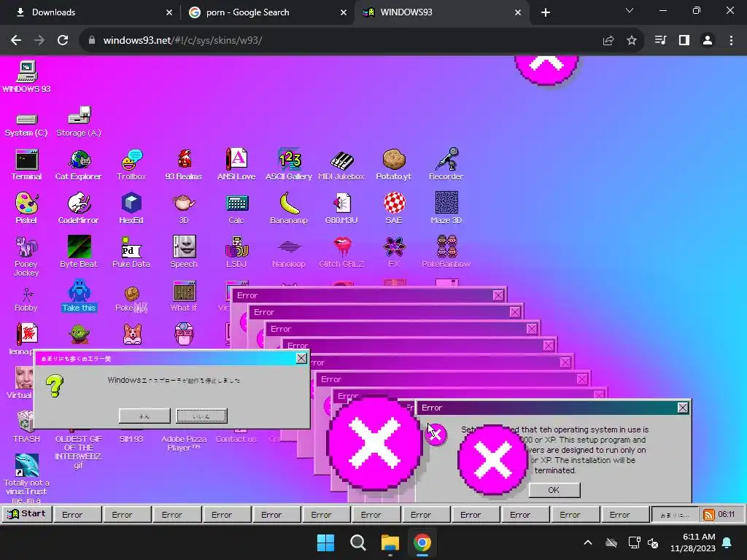Screen dimensions: 747x560
Task: Open the Piskel palette icon
Action: click(x=27, y=209)
